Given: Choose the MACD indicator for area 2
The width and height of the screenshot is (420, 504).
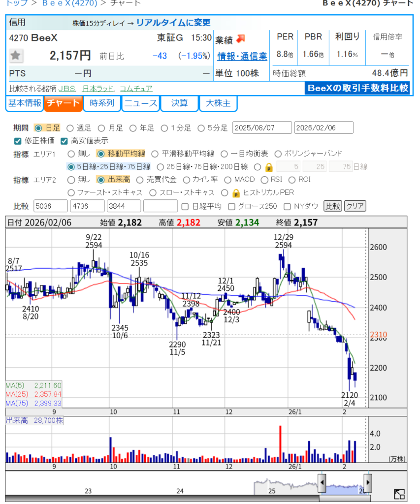Looking at the screenshot, I should [x=227, y=180].
